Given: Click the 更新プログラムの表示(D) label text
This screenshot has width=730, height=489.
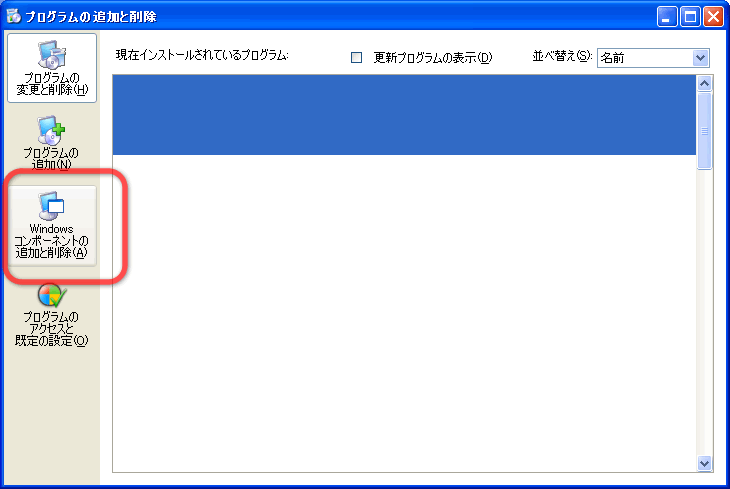Looking at the screenshot, I should pyautogui.click(x=433, y=58).
